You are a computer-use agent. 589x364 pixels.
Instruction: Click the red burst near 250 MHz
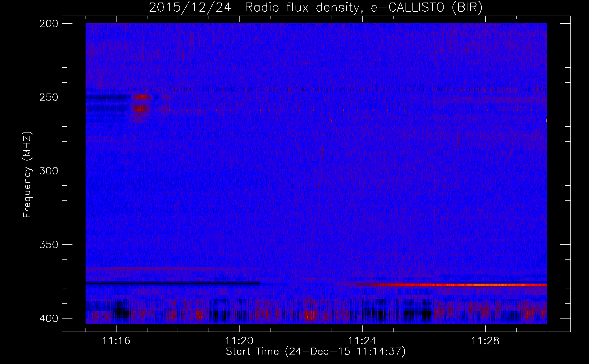coord(142,97)
